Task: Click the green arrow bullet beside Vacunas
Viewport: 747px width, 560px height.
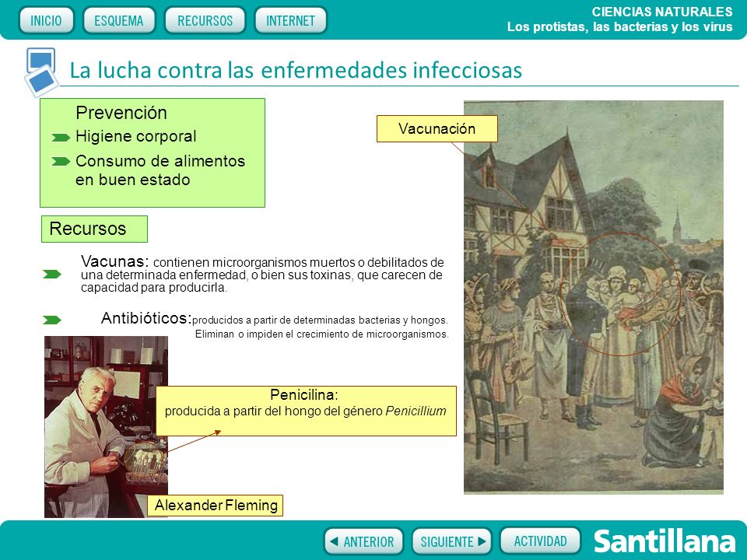Action: point(52,274)
